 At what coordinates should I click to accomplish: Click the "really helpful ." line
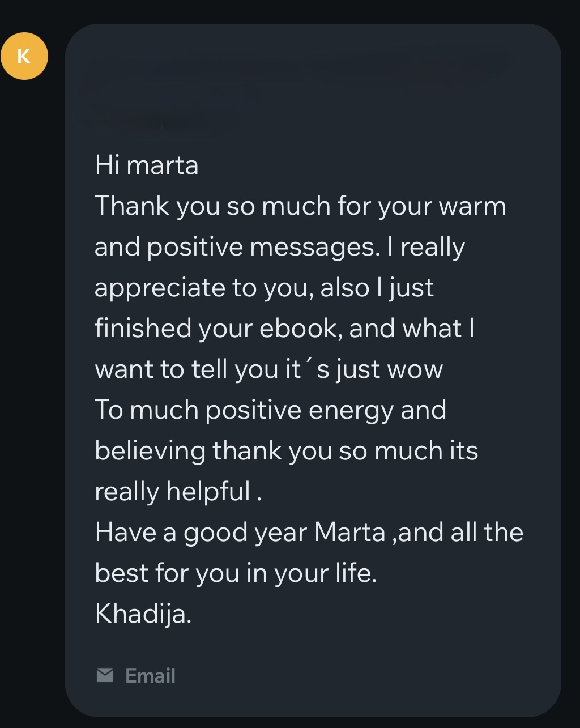point(178,492)
